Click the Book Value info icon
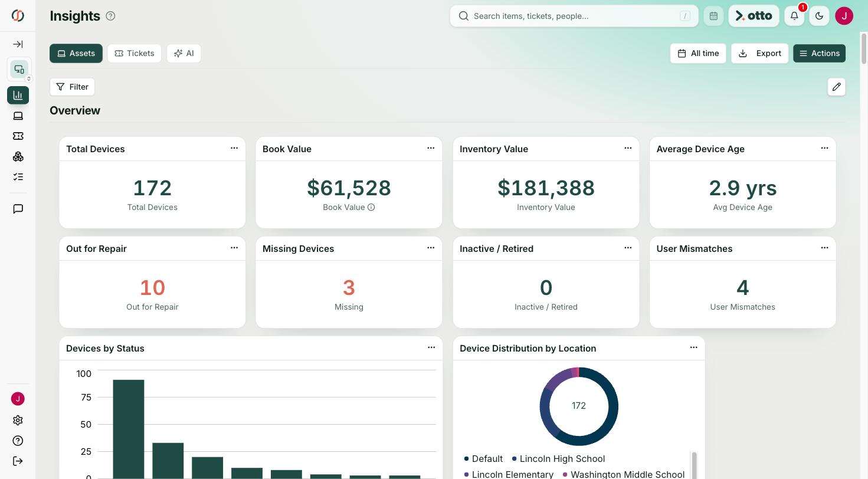 coord(371,207)
